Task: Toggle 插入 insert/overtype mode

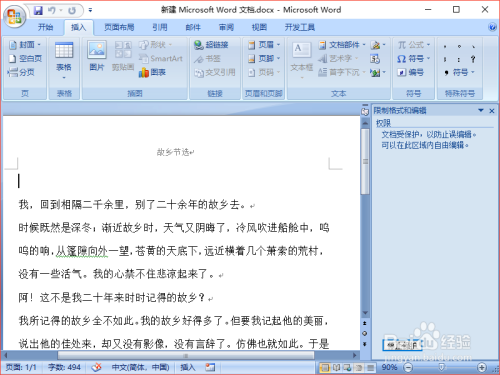Action: [x=188, y=367]
